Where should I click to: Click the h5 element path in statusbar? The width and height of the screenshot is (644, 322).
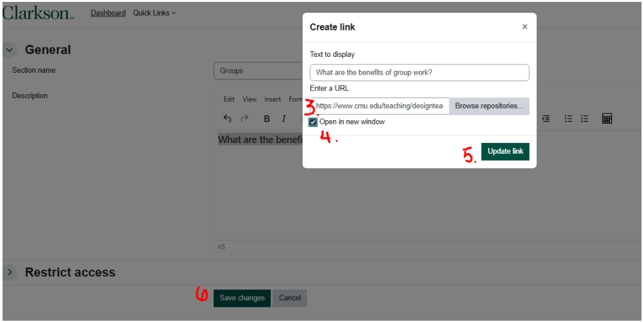(221, 247)
